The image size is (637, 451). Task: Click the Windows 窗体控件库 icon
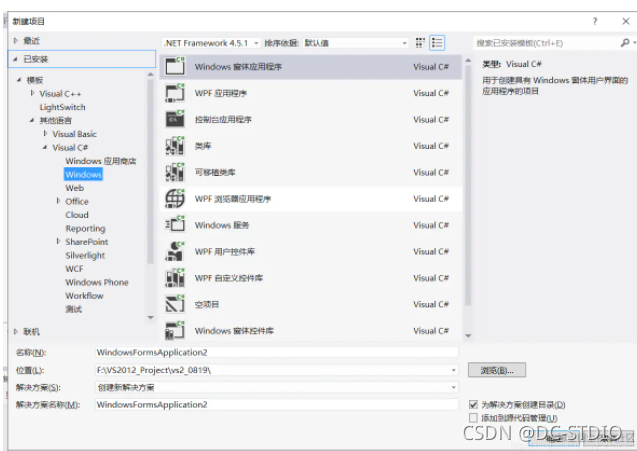(x=175, y=331)
